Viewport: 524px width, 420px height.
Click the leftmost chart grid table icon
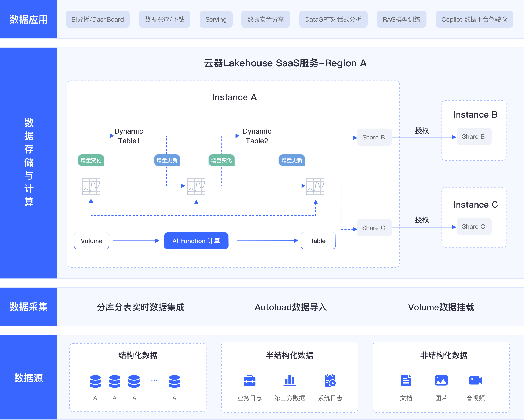pos(91,186)
